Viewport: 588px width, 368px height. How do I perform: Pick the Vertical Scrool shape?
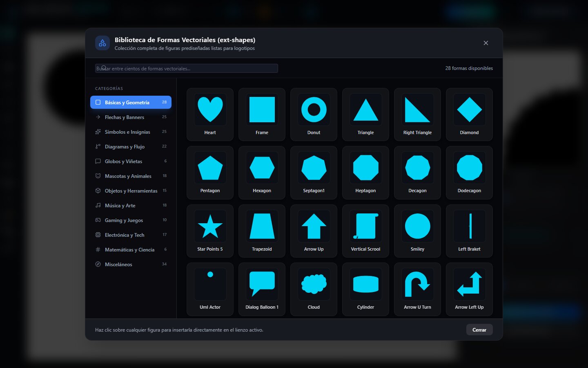point(365,231)
